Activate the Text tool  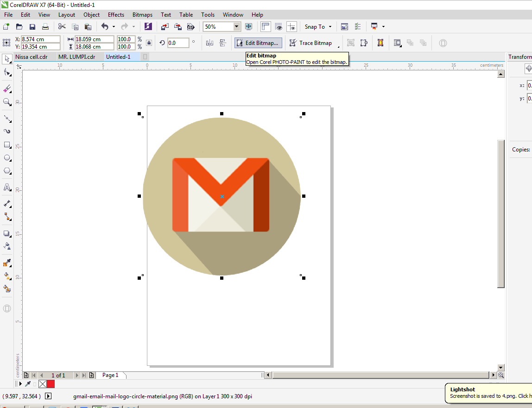tap(7, 187)
